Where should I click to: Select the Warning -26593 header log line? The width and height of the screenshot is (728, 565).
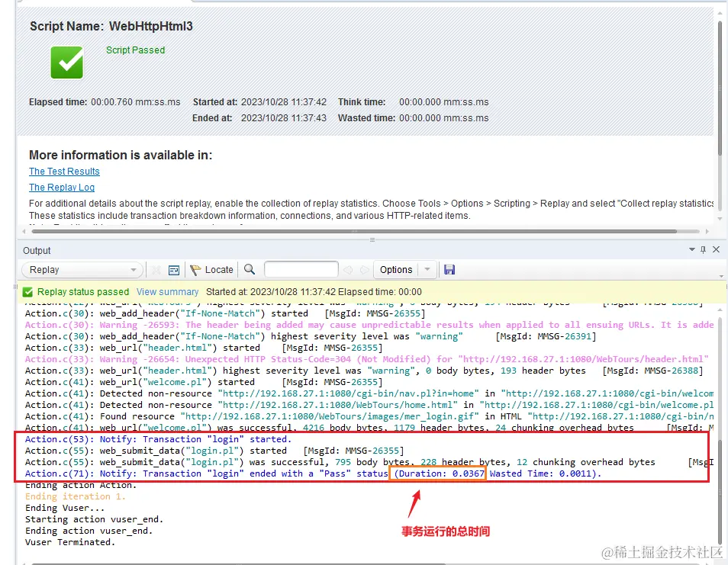369,325
